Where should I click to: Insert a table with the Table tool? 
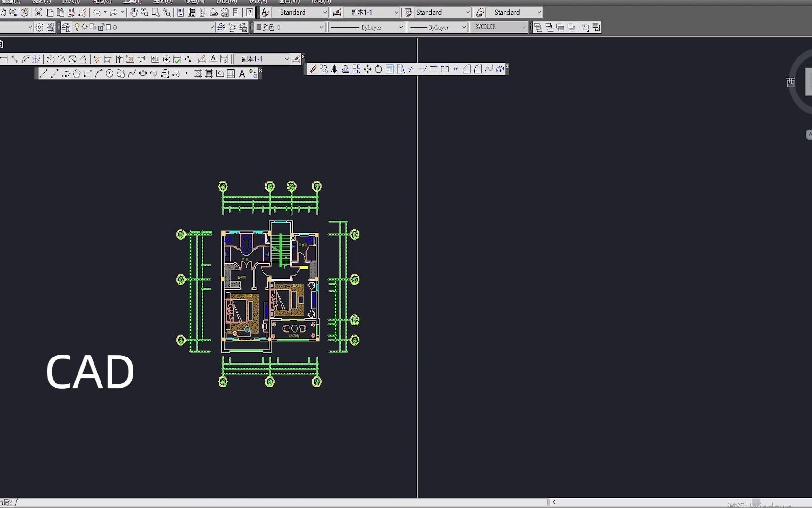231,73
